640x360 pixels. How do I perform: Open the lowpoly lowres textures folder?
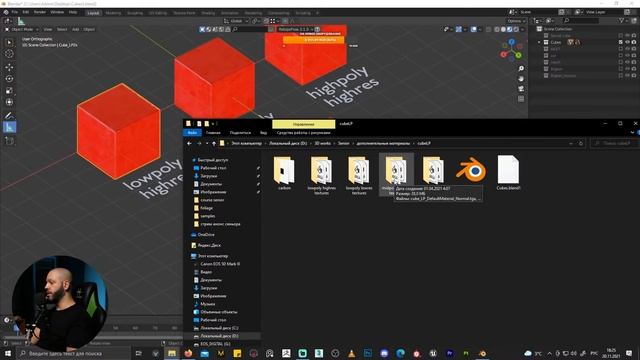coord(359,175)
